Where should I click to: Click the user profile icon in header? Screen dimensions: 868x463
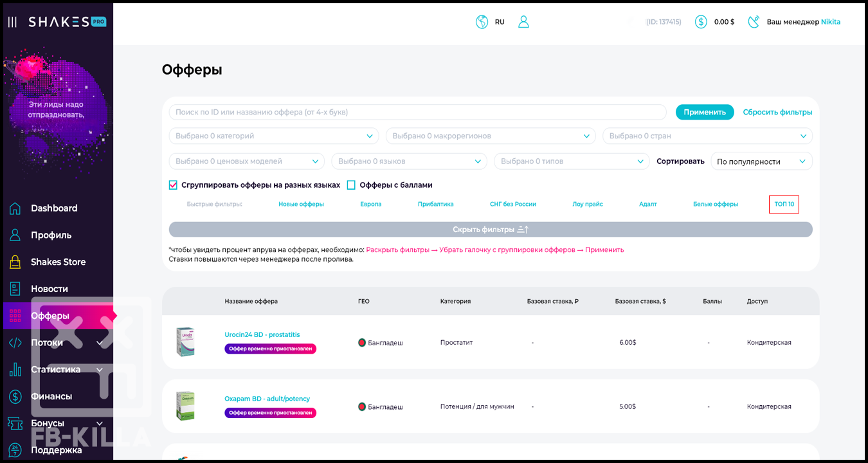pos(523,22)
